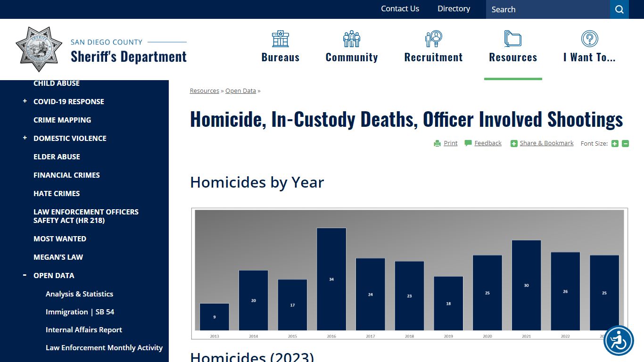Screen dimensions: 644x362
Task: Select Open Data sidebar item
Action: [54, 275]
